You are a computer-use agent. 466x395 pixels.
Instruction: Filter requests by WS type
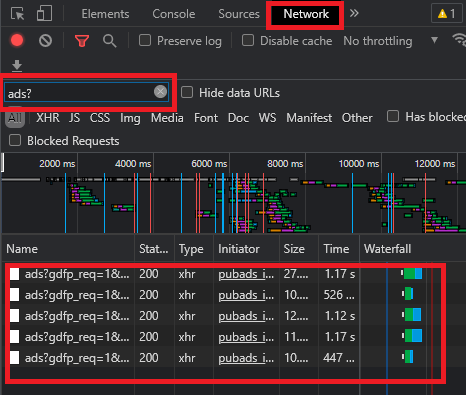(x=267, y=118)
